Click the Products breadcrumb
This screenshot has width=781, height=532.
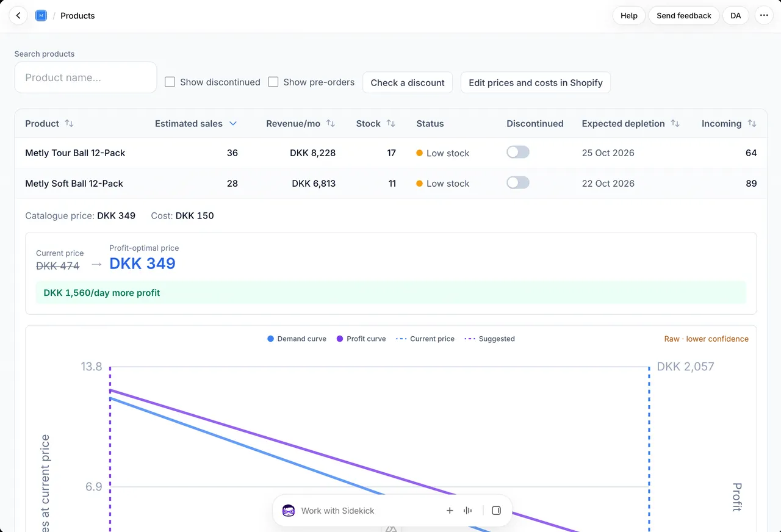pyautogui.click(x=77, y=16)
